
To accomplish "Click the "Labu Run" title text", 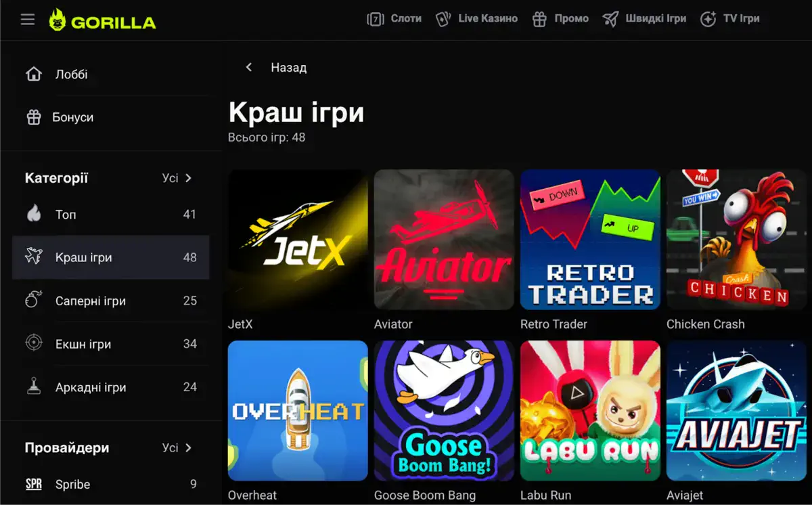I will coord(545,496).
